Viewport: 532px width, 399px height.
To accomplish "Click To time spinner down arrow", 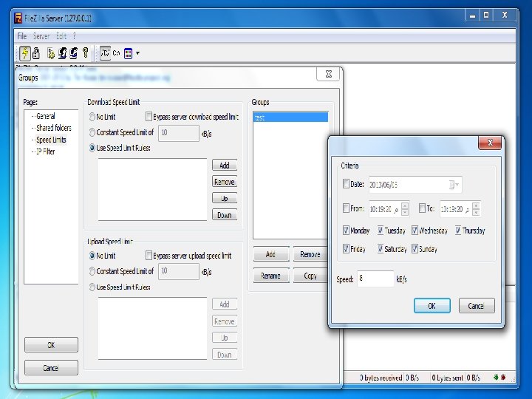I will [476, 212].
